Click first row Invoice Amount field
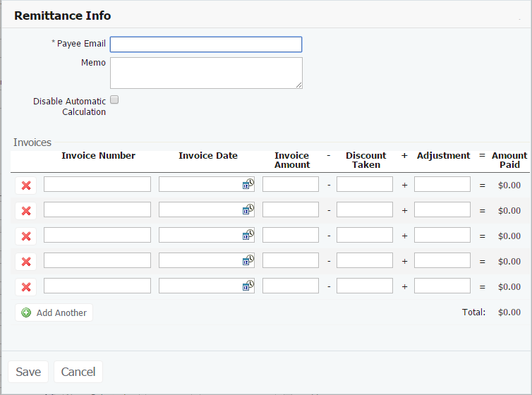Screen dimensions: 532x395 tap(291, 184)
